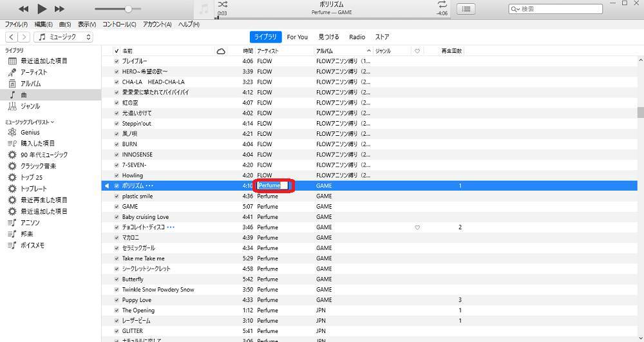Toggle shuffle playback icon

(222, 5)
